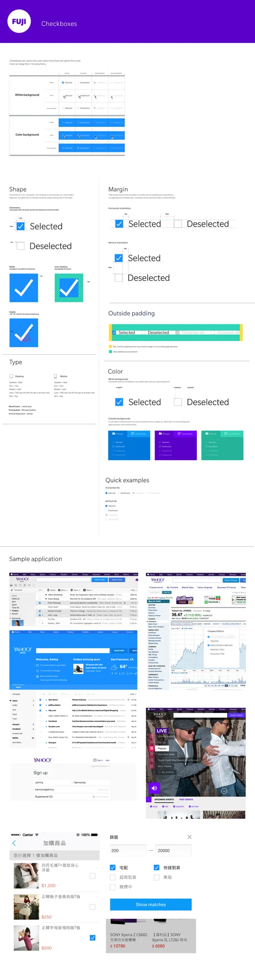This screenshot has width=255, height=980.
Task: Close the filter panel with the X
Action: (189, 837)
